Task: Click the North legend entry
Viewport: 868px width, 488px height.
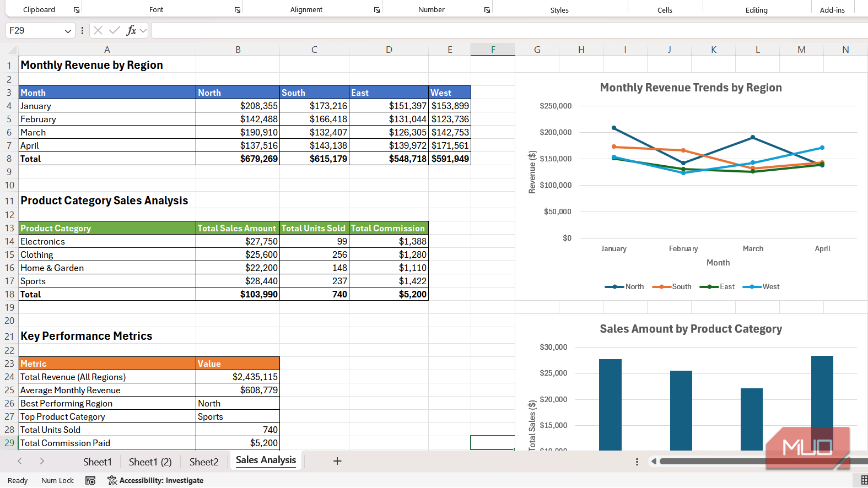Action: (624, 286)
